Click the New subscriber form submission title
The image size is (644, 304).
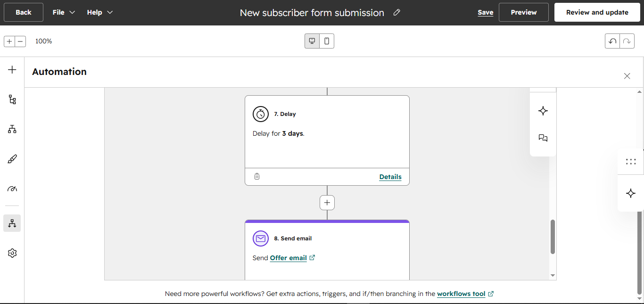(x=312, y=13)
